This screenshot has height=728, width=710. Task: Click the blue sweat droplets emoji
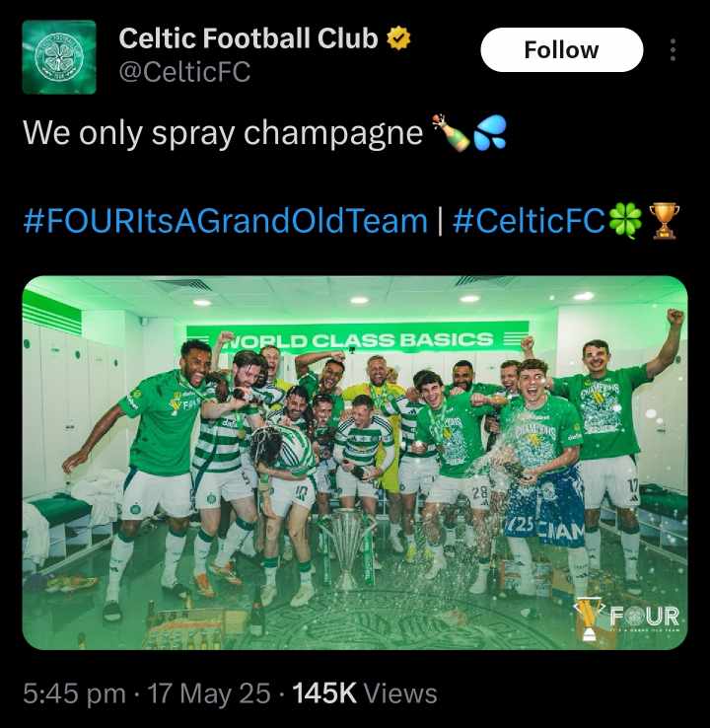[x=489, y=133]
